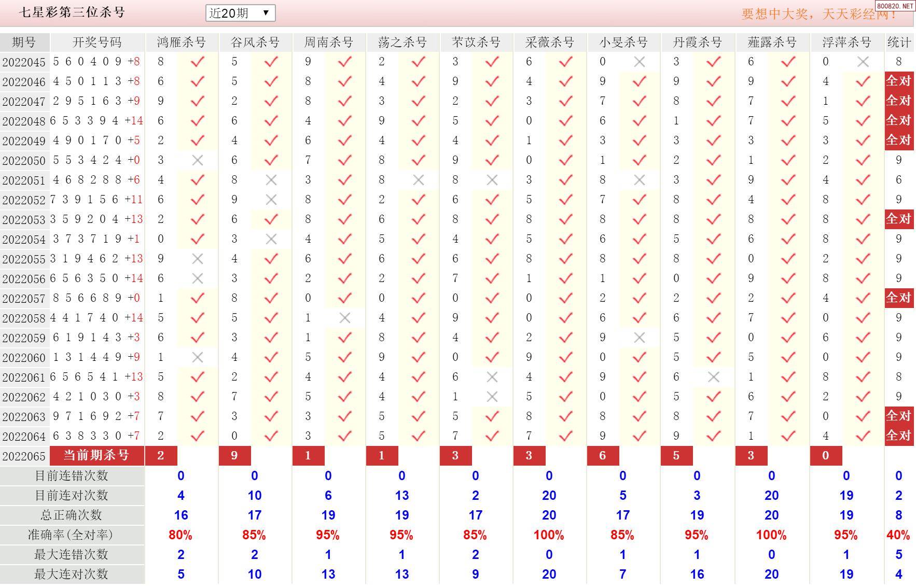Screen dimensions: 916x588
Task: Click the 40% accuracy value under 统计
Action: (898, 535)
